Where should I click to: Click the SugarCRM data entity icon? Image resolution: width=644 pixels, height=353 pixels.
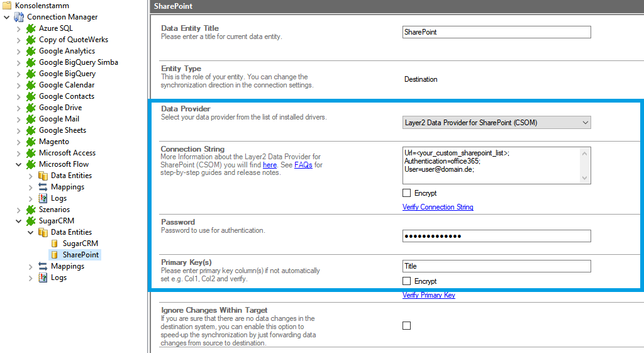pyautogui.click(x=55, y=244)
